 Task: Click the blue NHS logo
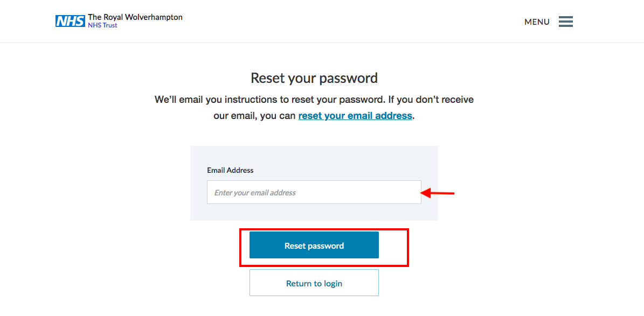[x=70, y=21]
